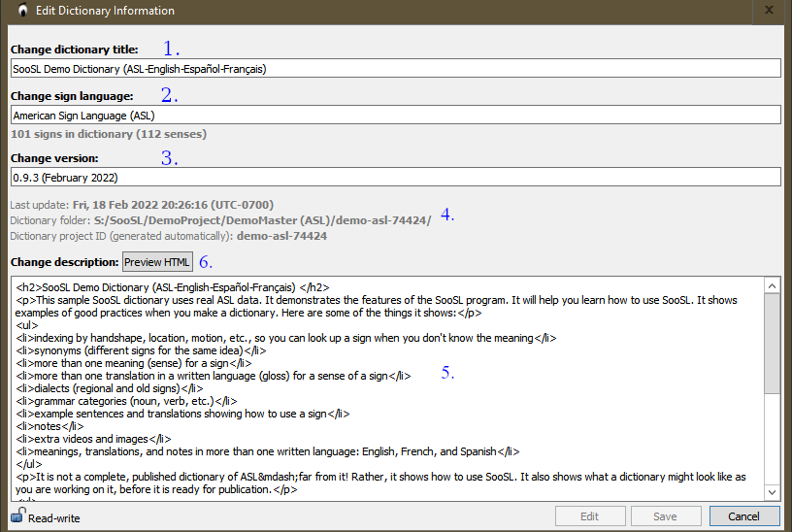Image resolution: width=792 pixels, height=532 pixels.
Task: Click the 'indexing by handshape' list line
Action: click(286, 338)
